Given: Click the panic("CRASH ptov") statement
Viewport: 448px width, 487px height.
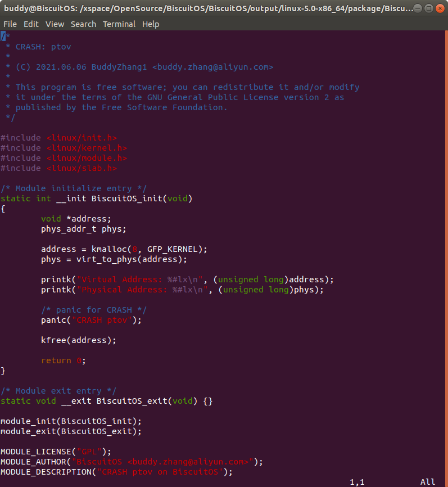Looking at the screenshot, I should coord(91,320).
